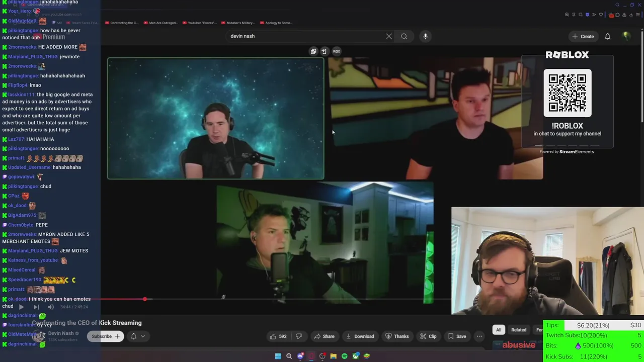Switch to 'Confronting the C...' browser tab
Image resolution: width=644 pixels, height=362 pixels.
122,23
